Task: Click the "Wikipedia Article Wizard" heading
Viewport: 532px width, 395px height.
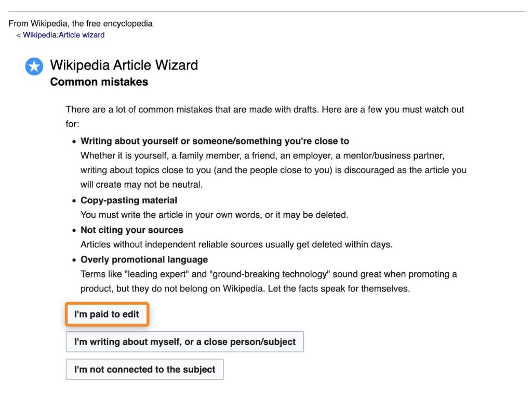Action: [x=124, y=65]
